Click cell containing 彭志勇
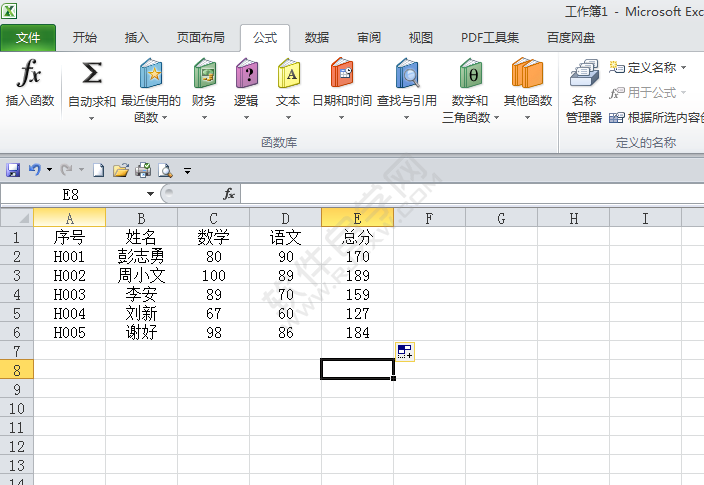The width and height of the screenshot is (704, 485). pyautogui.click(x=141, y=256)
